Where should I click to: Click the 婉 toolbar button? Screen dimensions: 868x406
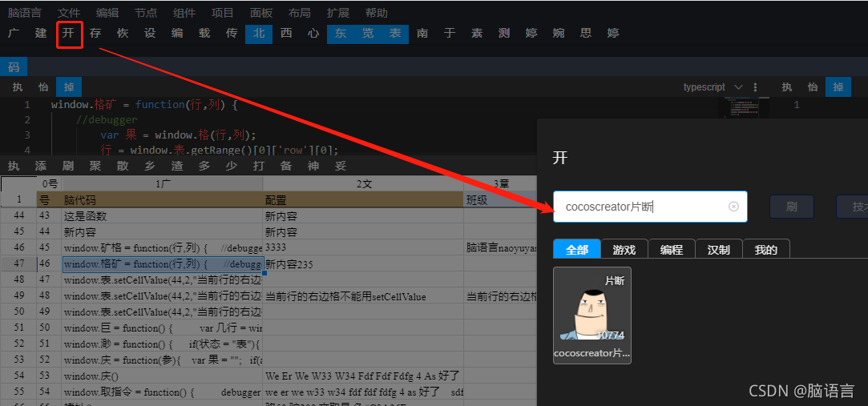559,33
